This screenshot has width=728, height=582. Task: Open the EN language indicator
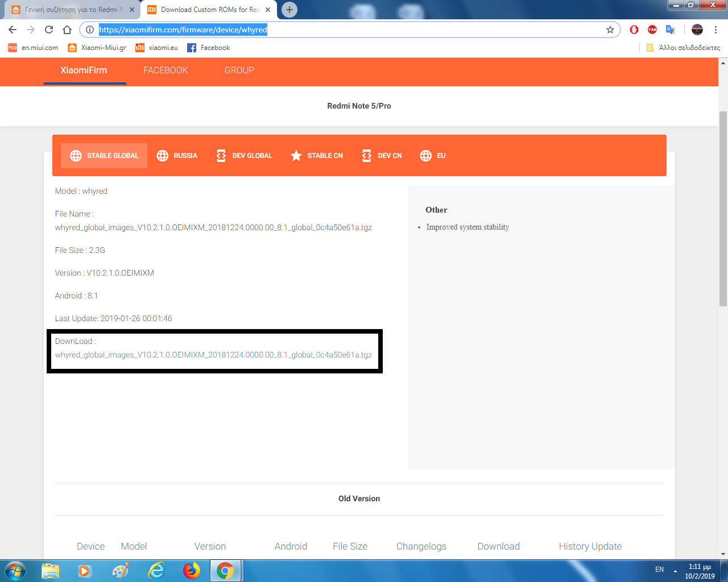pos(659,569)
